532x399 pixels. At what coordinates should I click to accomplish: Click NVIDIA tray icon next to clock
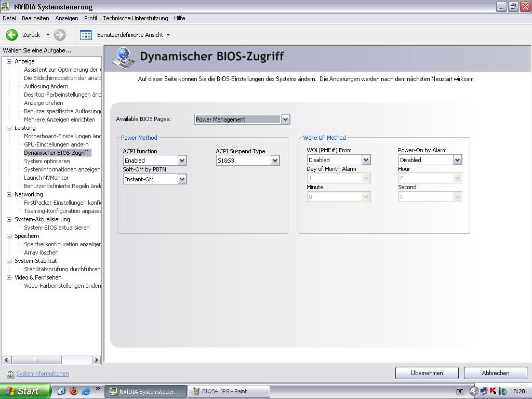coord(502,391)
